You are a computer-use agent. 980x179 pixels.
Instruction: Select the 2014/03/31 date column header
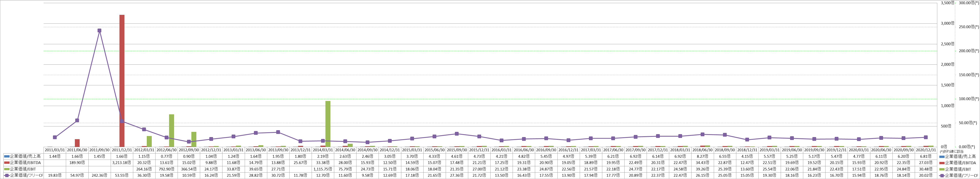323,150
